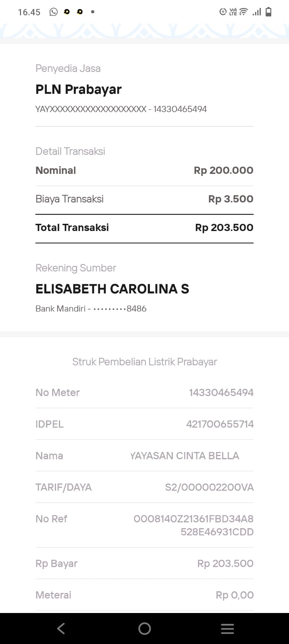Select account name ELISABETH CAROLINA S

coord(112,289)
